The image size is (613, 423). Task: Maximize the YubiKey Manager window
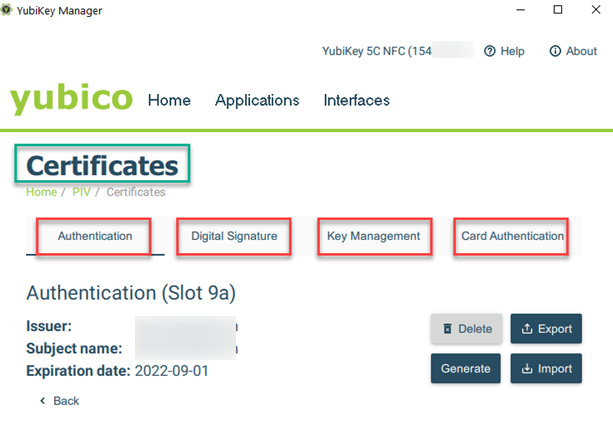tap(558, 10)
